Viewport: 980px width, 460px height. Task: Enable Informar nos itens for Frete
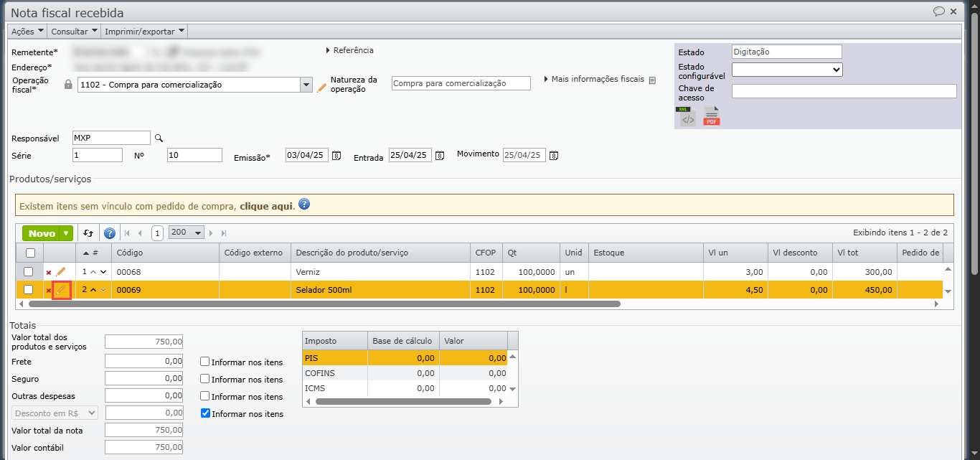click(x=205, y=362)
